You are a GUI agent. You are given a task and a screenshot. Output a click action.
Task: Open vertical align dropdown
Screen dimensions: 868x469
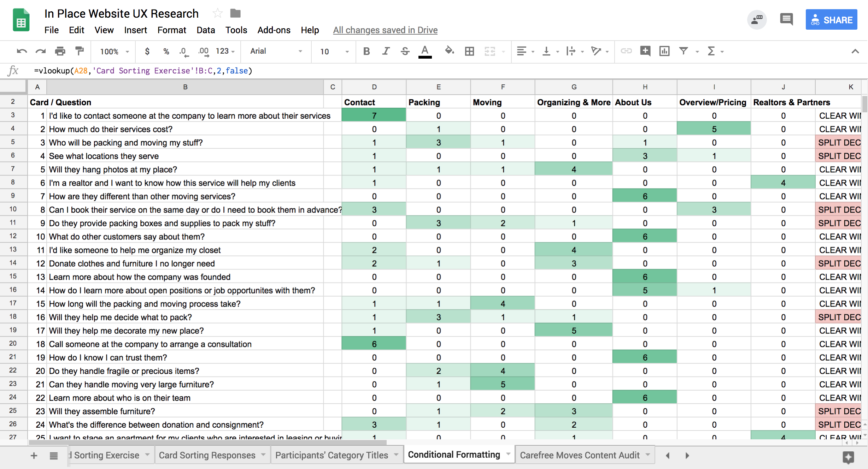pos(550,51)
